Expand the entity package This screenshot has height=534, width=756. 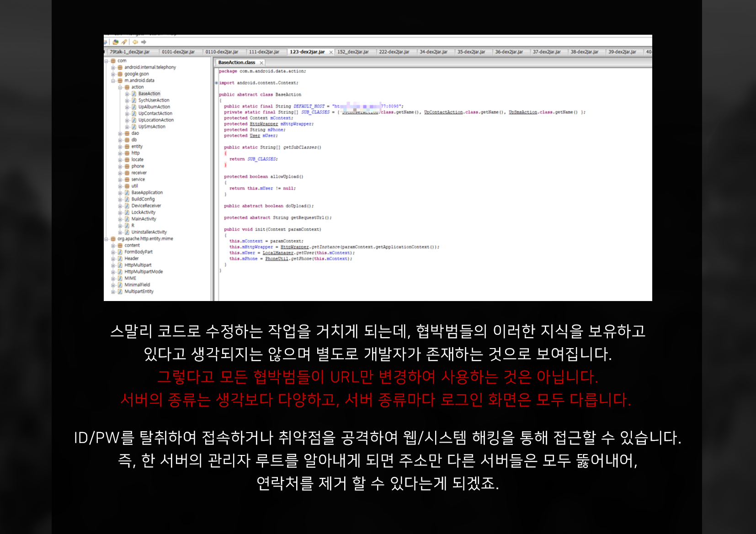(121, 147)
